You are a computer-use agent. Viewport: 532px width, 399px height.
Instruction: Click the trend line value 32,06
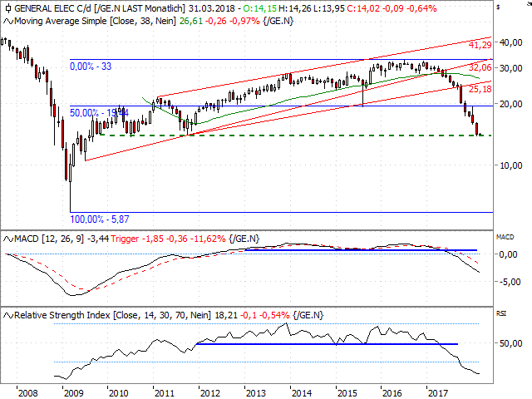click(x=480, y=67)
